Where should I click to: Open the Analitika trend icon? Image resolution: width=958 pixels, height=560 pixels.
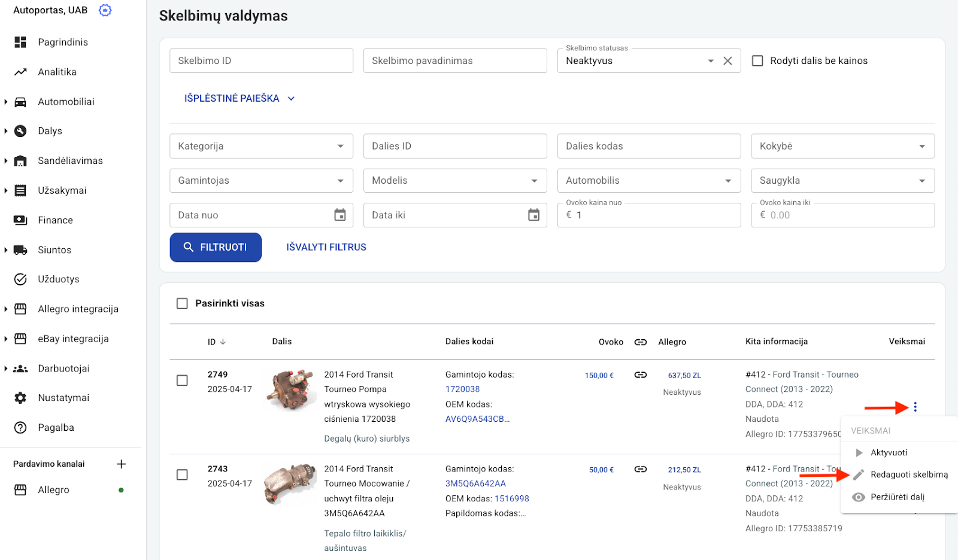click(20, 72)
